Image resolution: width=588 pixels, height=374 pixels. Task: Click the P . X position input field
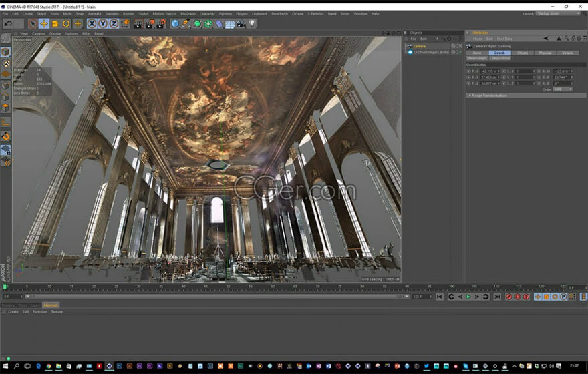pos(489,71)
